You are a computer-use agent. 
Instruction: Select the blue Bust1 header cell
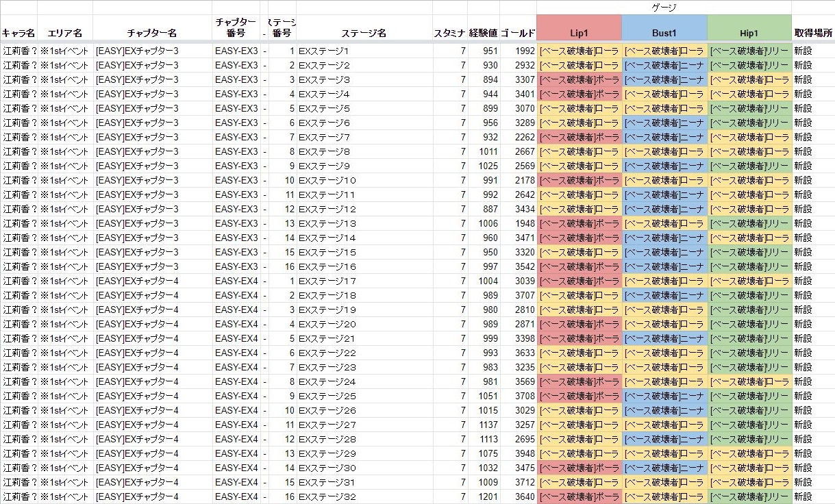[x=664, y=33]
